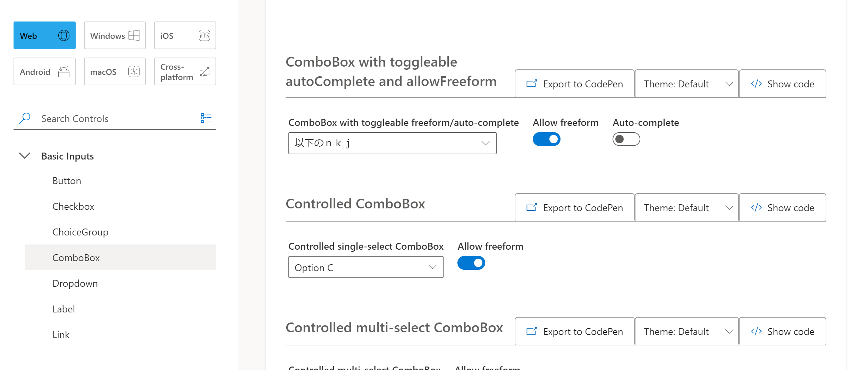This screenshot has height=370, width=868.
Task: Disable Allow freeform for the toggleable ComboBox
Action: pyautogui.click(x=546, y=139)
